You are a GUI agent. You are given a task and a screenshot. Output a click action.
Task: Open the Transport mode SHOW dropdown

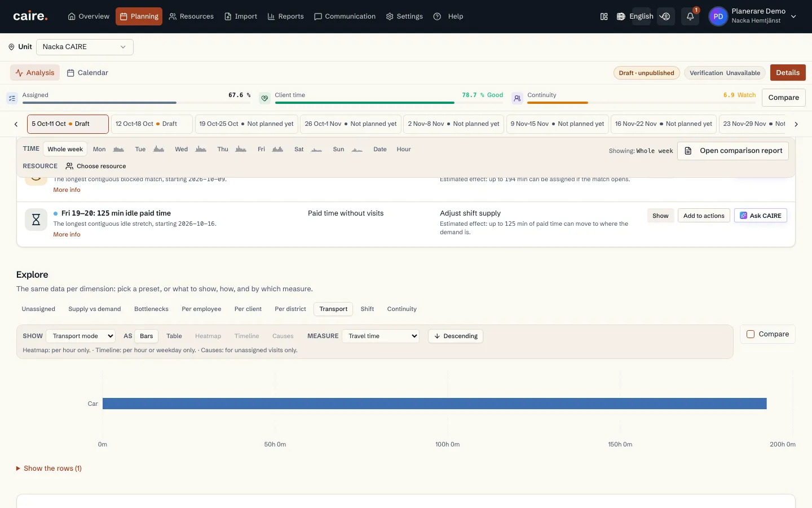click(x=81, y=336)
